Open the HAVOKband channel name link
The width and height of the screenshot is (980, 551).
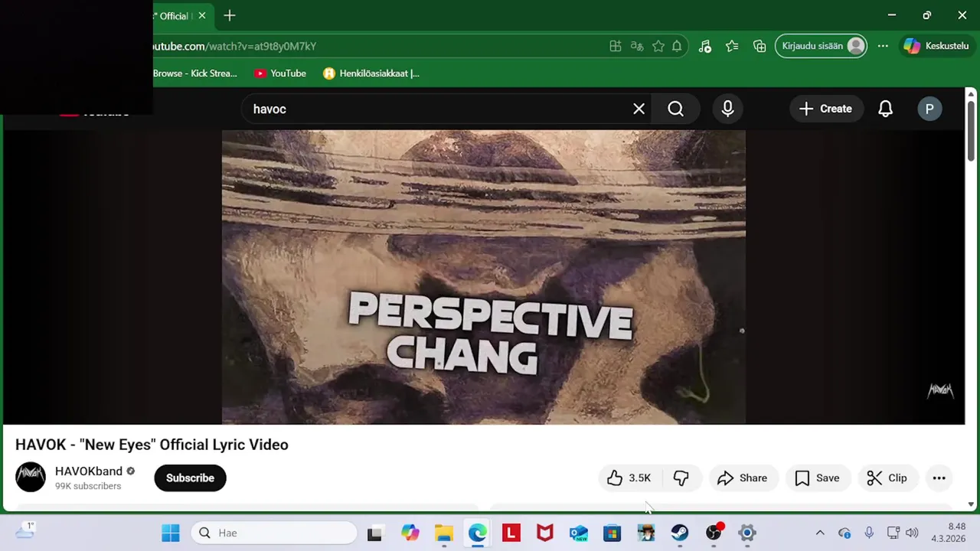(x=89, y=471)
